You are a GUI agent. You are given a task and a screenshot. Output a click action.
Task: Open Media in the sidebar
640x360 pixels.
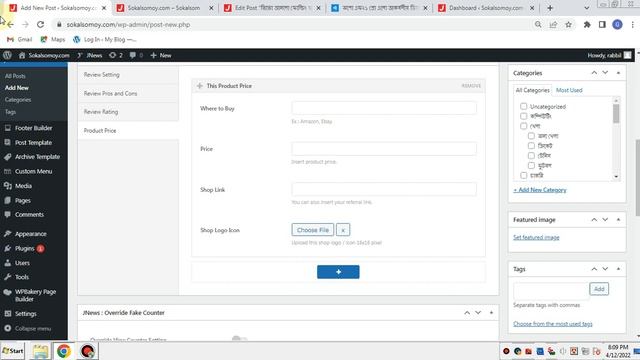[23, 186]
